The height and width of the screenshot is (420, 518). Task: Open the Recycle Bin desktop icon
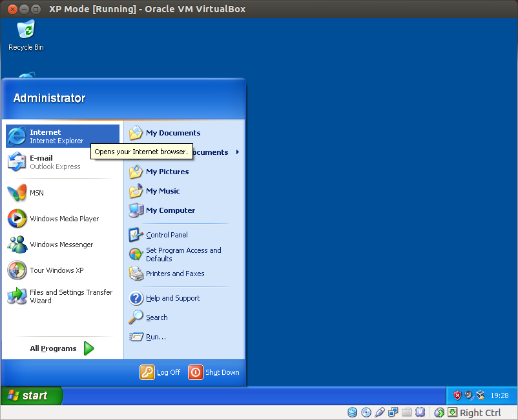pyautogui.click(x=26, y=35)
